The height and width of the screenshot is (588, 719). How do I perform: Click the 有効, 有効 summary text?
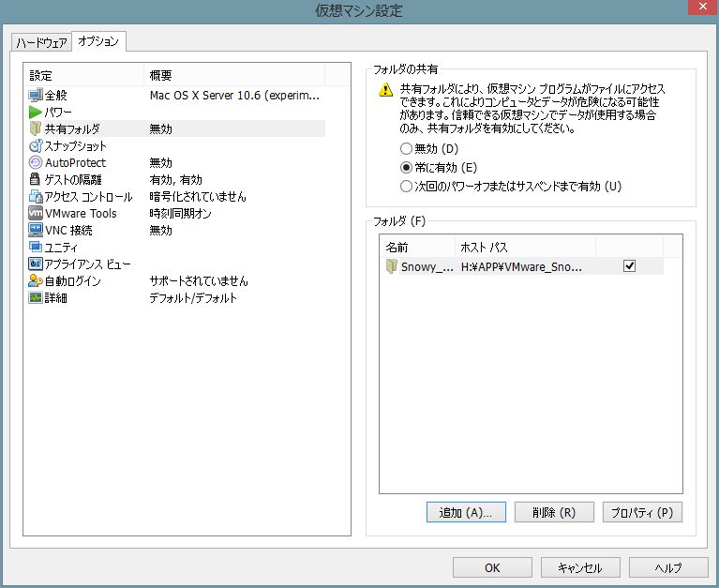point(175,180)
